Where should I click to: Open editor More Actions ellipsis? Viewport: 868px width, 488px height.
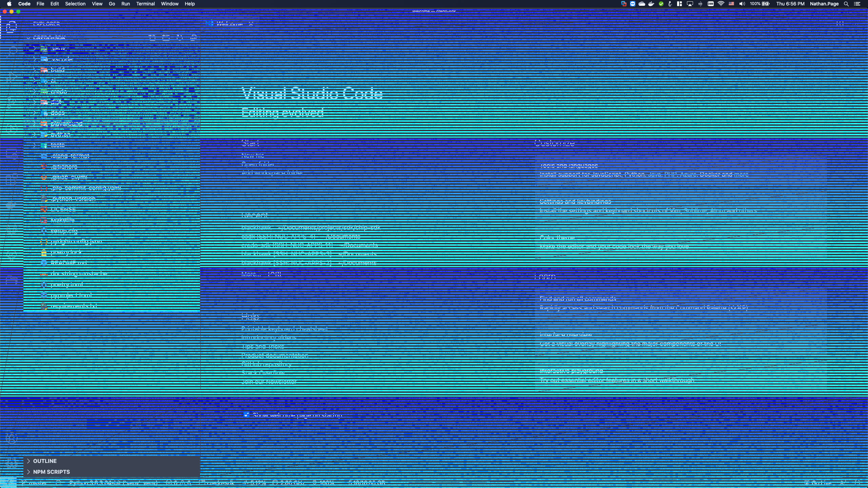coord(855,24)
